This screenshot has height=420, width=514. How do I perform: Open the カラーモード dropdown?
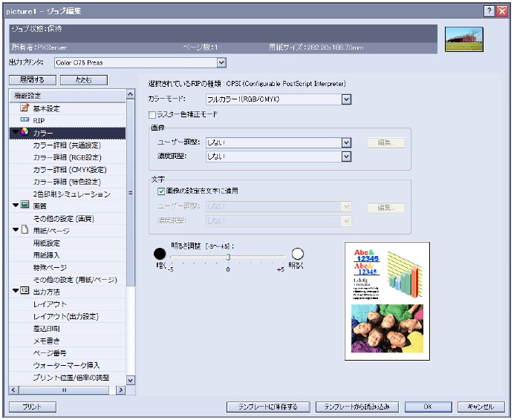tap(345, 99)
